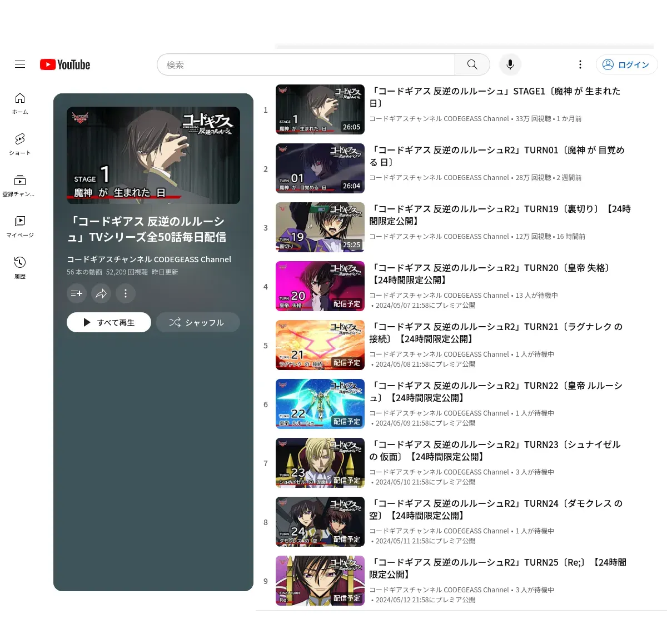The height and width of the screenshot is (644, 667).
Task: Open channel name under TURN19 video row
Action: click(x=439, y=237)
